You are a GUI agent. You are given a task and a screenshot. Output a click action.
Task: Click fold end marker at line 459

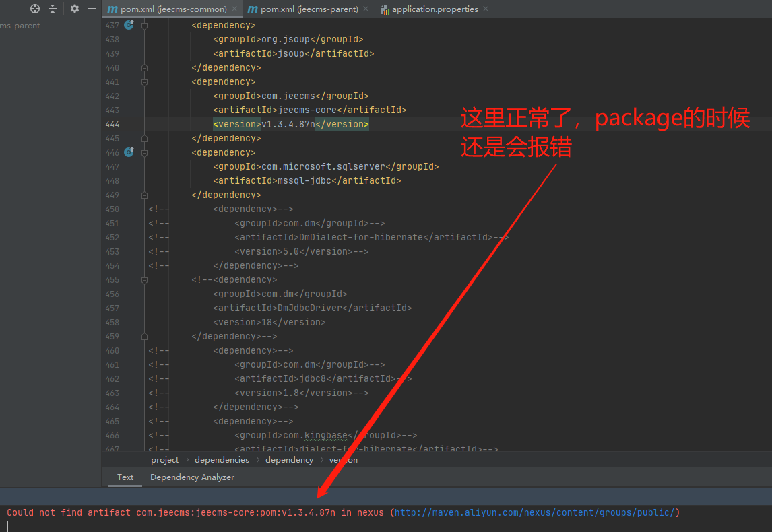point(145,337)
